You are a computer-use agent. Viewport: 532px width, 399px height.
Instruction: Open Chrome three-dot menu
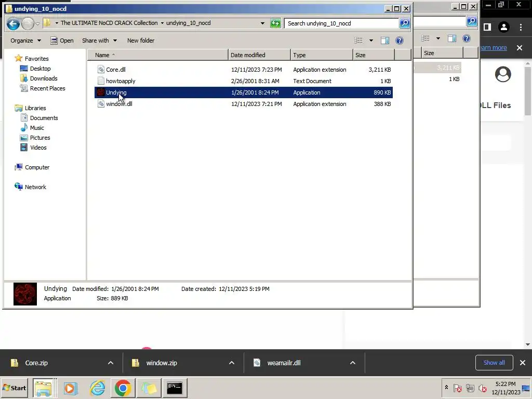click(521, 27)
